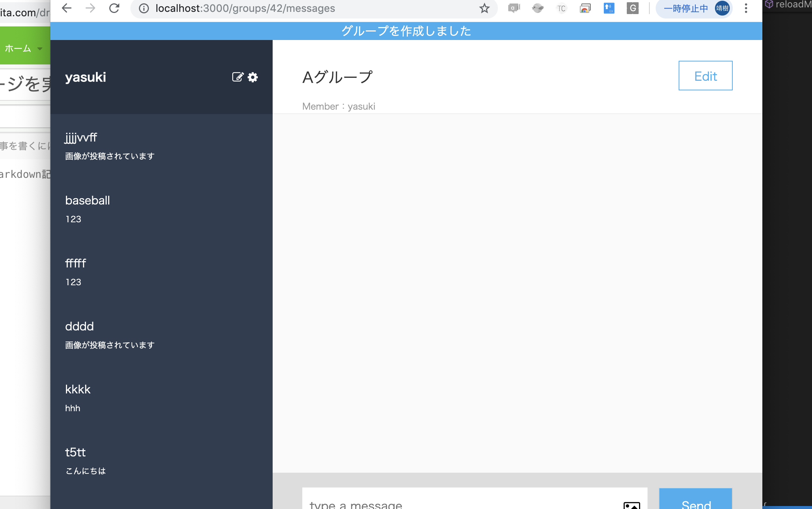The image size is (812, 509).
Task: Send the message with Send button
Action: point(696,499)
